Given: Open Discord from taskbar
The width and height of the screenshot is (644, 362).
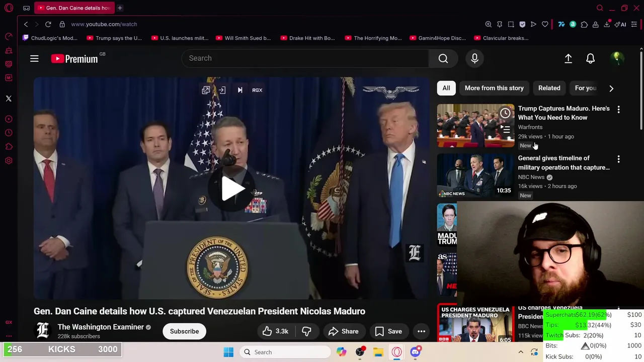Looking at the screenshot, I should pos(416,352).
